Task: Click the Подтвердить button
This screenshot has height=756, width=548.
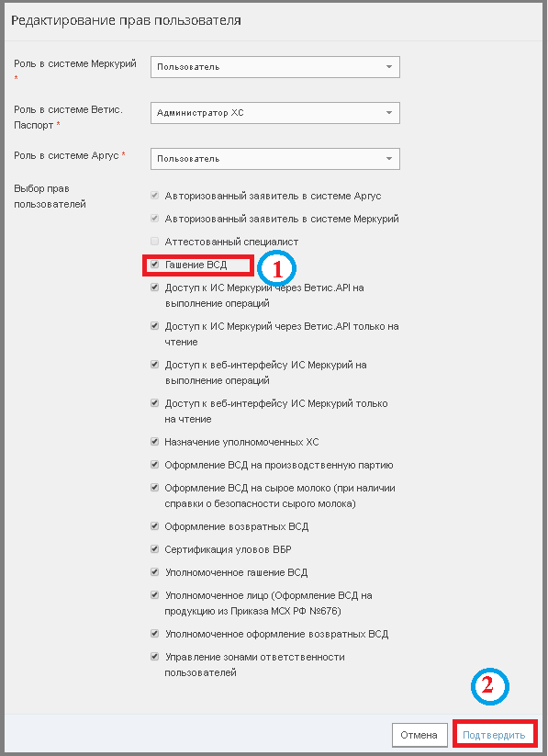Action: 494,735
